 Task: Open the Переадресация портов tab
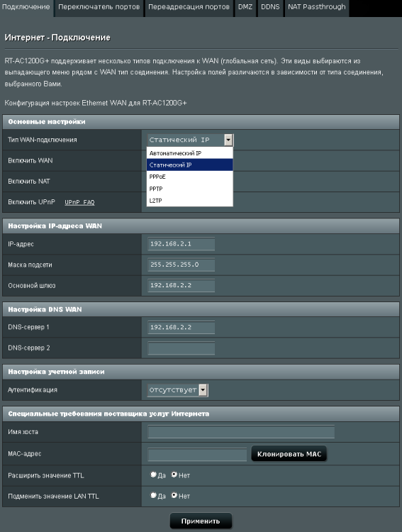[x=189, y=7]
